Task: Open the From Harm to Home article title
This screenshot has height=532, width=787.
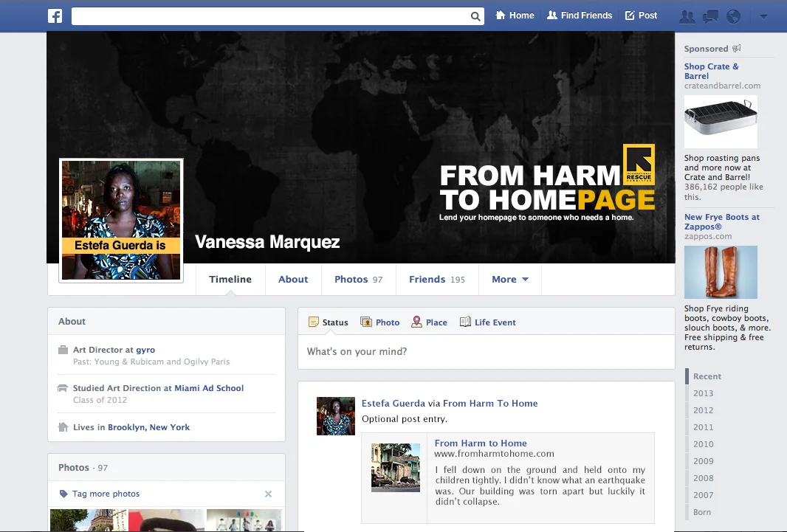Action: click(x=481, y=443)
